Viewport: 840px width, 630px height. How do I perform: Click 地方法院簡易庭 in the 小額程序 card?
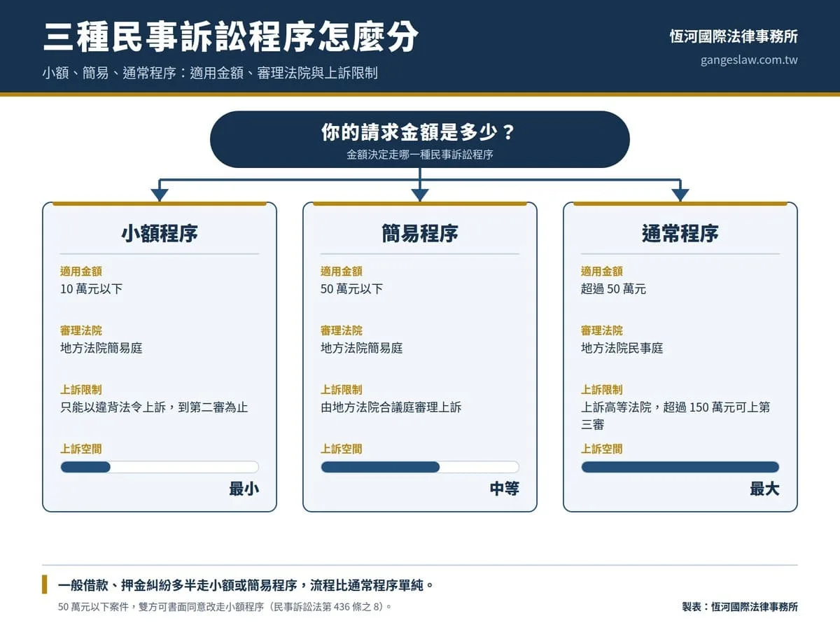(x=101, y=348)
